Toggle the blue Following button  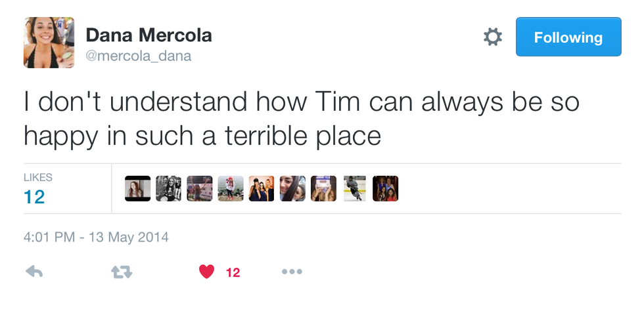(568, 37)
